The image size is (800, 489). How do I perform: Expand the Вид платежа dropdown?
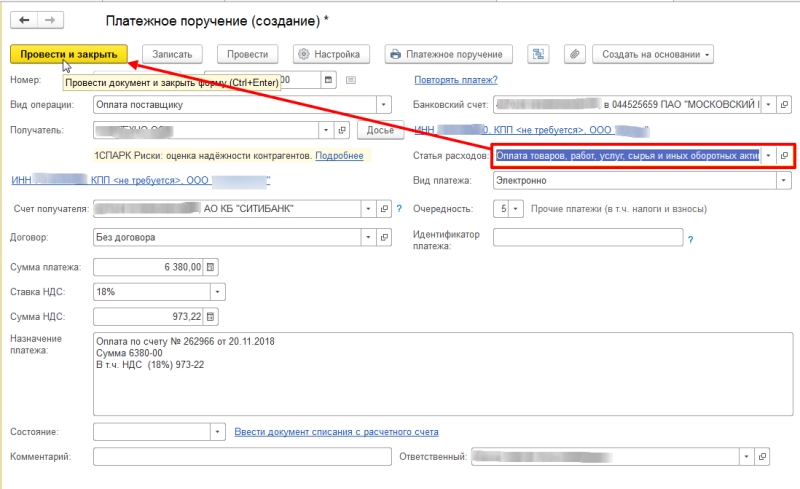click(784, 181)
